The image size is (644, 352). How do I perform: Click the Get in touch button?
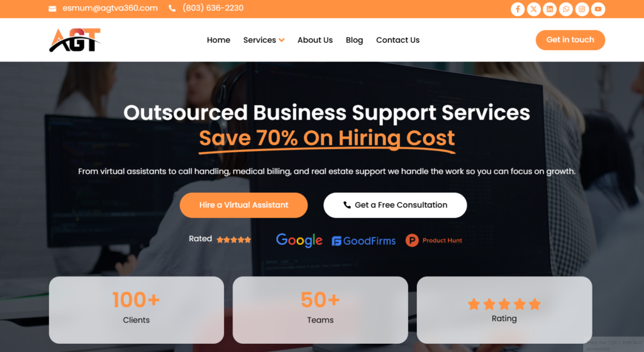click(570, 40)
